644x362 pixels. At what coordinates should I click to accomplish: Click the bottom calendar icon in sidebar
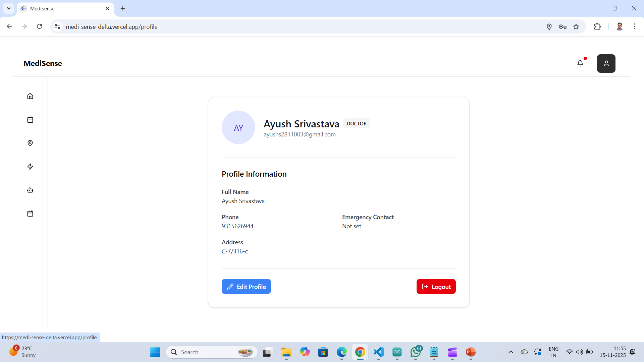(x=30, y=214)
